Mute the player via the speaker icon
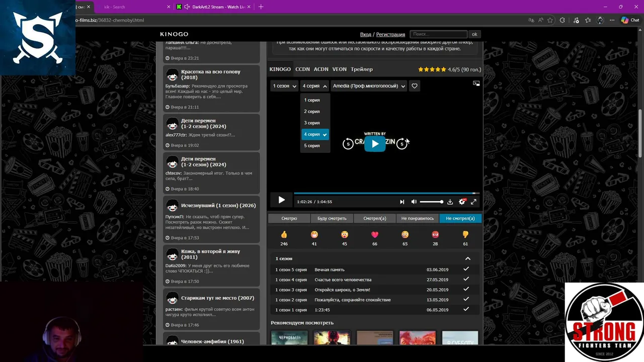Screen dimensions: 644x362 [414, 202]
